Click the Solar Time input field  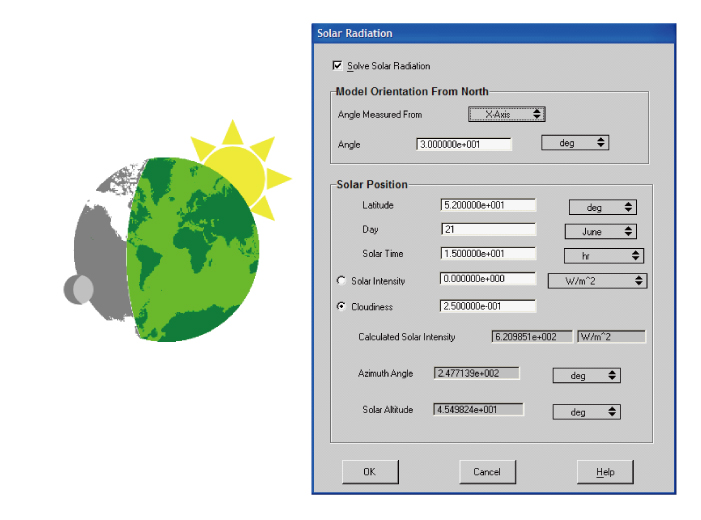(x=488, y=254)
